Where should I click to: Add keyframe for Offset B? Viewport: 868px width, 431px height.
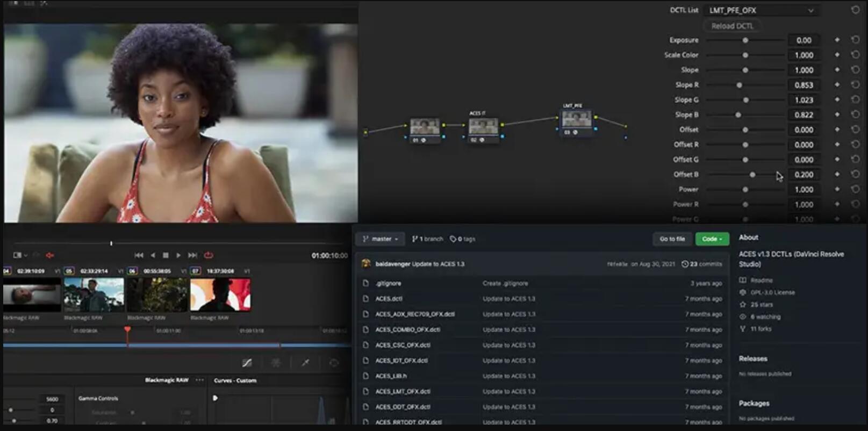click(837, 175)
